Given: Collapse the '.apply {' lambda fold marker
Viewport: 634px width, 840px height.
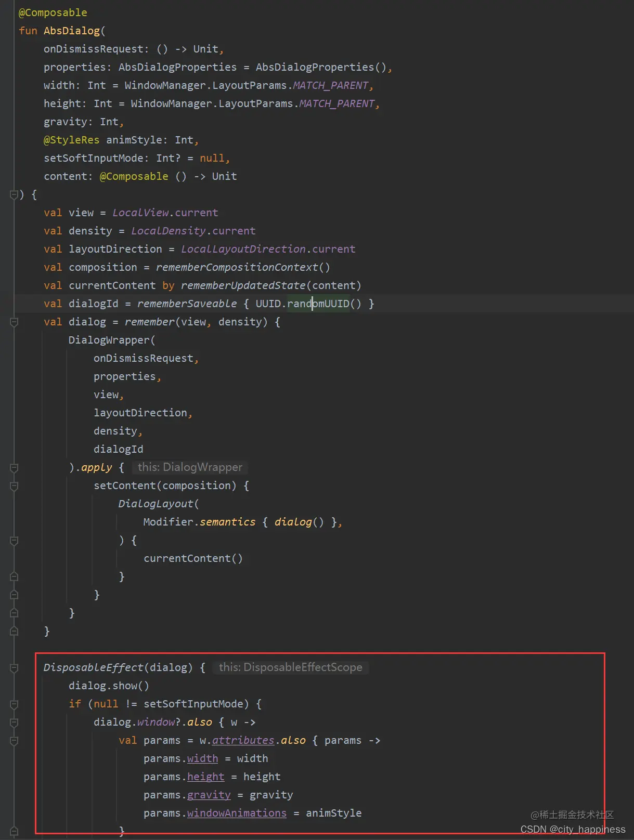Looking at the screenshot, I should pos(14,467).
